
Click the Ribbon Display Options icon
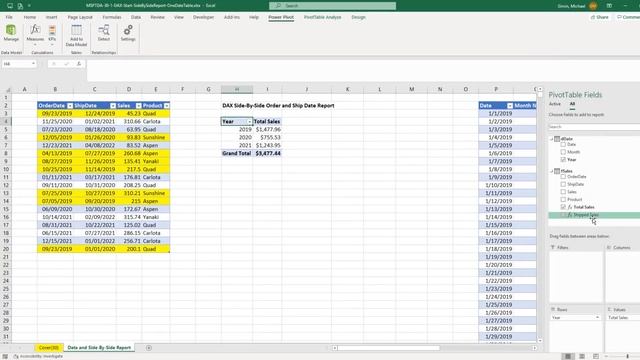pos(609,6)
